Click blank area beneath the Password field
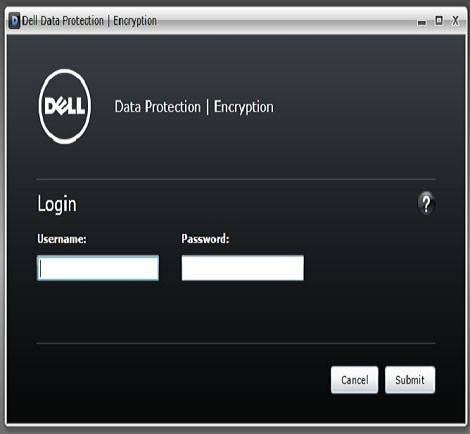This screenshot has height=434, width=470. coord(243,310)
